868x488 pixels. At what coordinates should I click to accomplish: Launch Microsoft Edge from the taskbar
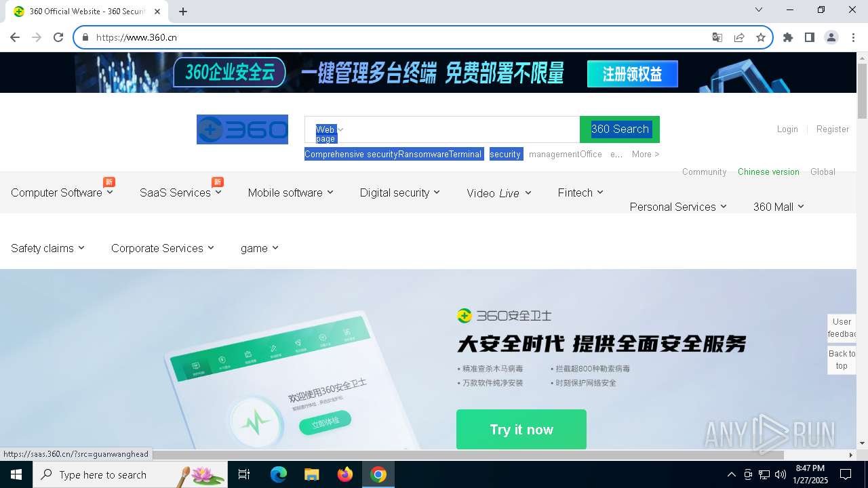coord(279,474)
